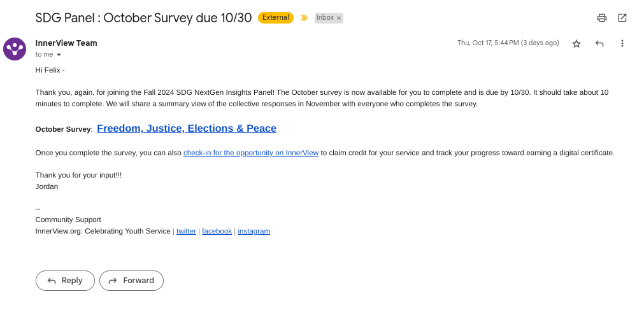Open the More options menu
Viewport: 644px width, 322px height.
click(622, 43)
